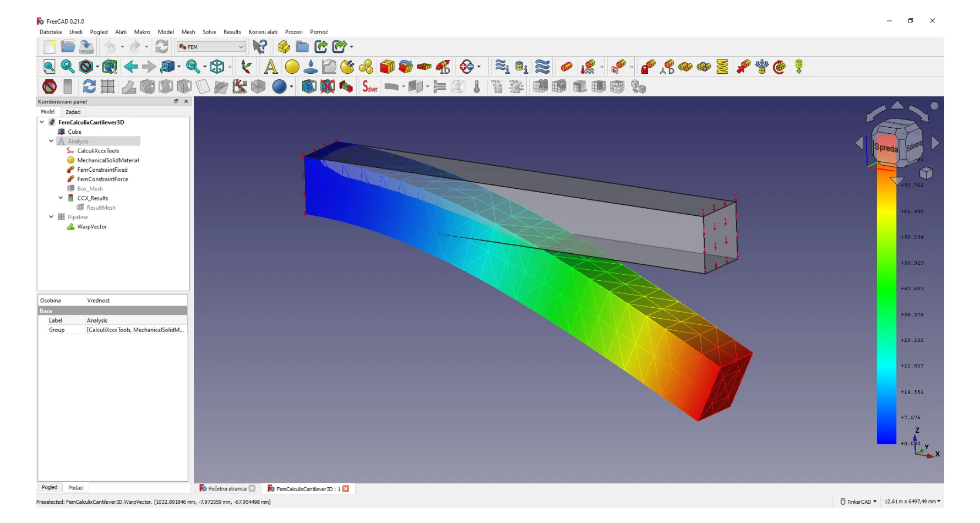Click the purge results crossed-out box icon
Viewport: 980px width, 523px height.
[328, 87]
